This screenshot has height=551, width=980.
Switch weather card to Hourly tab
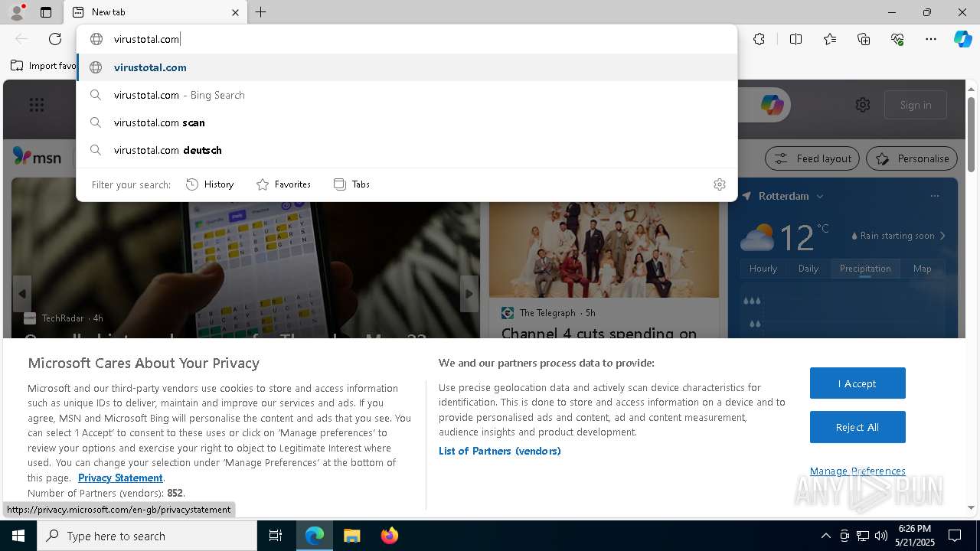763,269
